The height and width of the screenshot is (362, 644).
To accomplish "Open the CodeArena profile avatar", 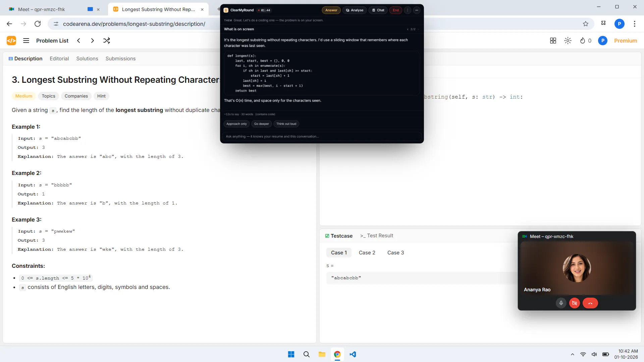I will coord(603,41).
